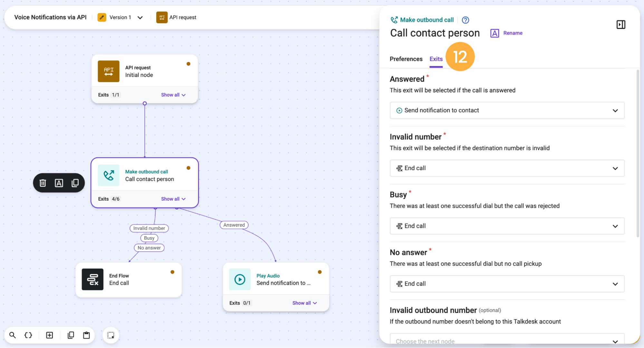Screen dimensions: 644x348
Task: Click the API request node icon
Action: pyautogui.click(x=109, y=71)
